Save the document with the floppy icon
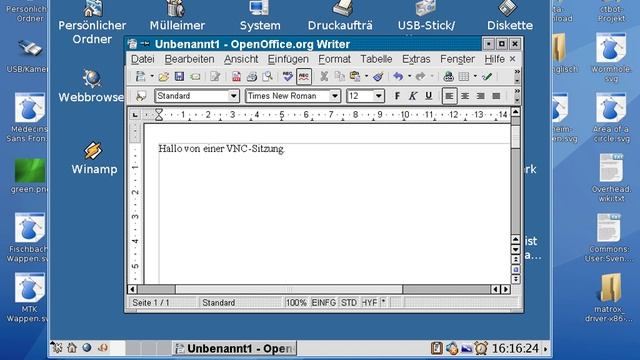The image size is (640, 360). (179, 77)
